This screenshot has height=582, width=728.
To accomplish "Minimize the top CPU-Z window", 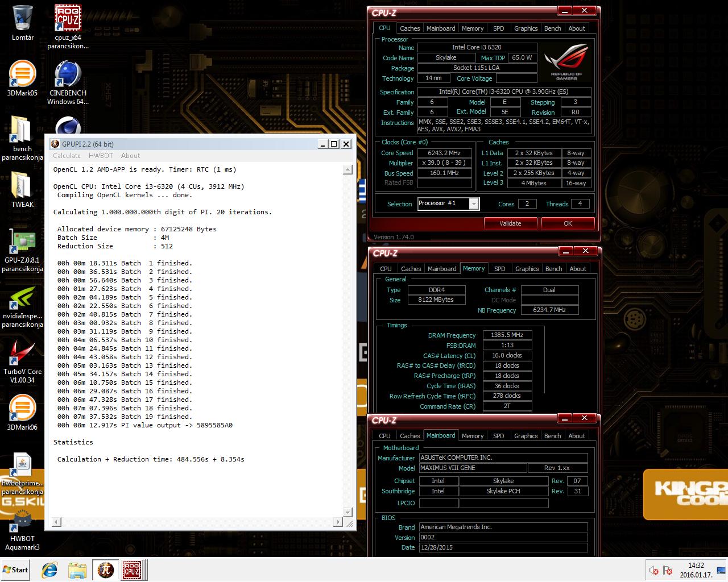I will 564,11.
